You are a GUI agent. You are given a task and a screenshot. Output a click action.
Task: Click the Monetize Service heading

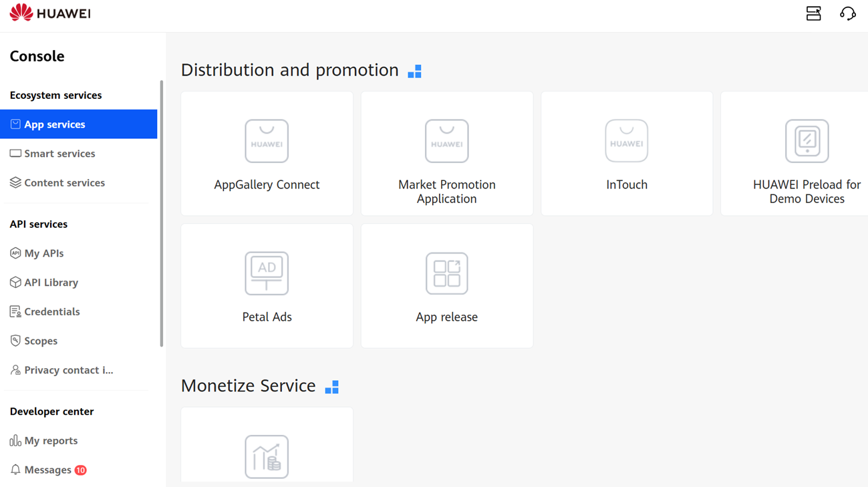248,386
